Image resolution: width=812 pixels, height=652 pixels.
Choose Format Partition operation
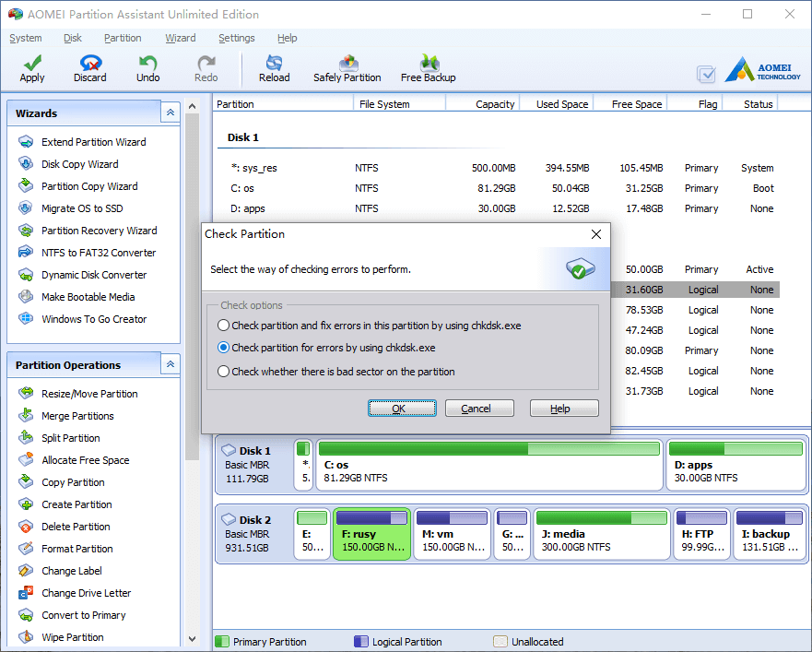[x=76, y=549]
